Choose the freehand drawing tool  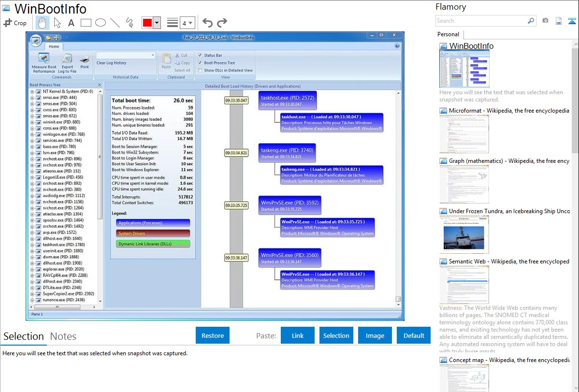[129, 23]
